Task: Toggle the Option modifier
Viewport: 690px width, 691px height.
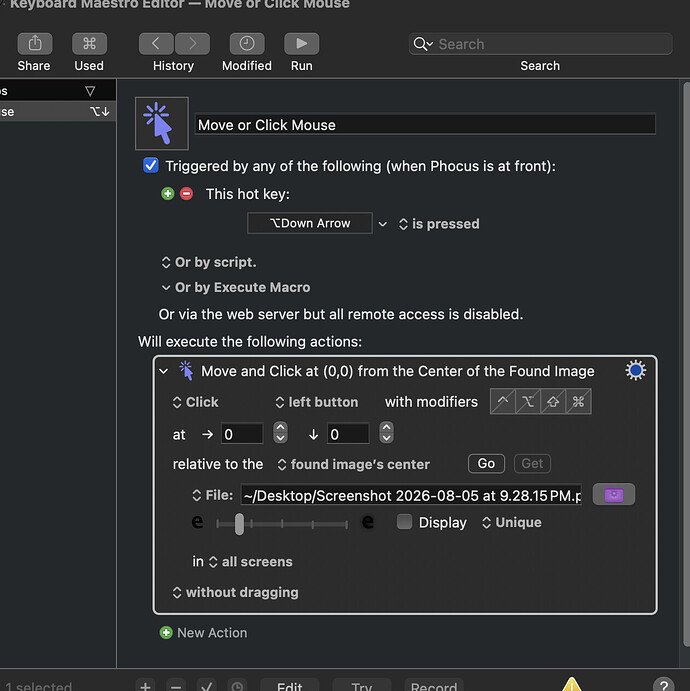Action: tap(528, 401)
